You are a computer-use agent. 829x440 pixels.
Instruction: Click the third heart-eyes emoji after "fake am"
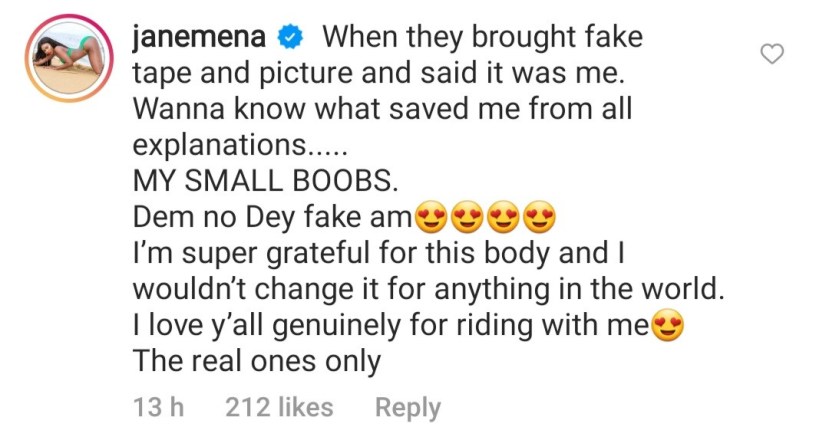pos(504,217)
